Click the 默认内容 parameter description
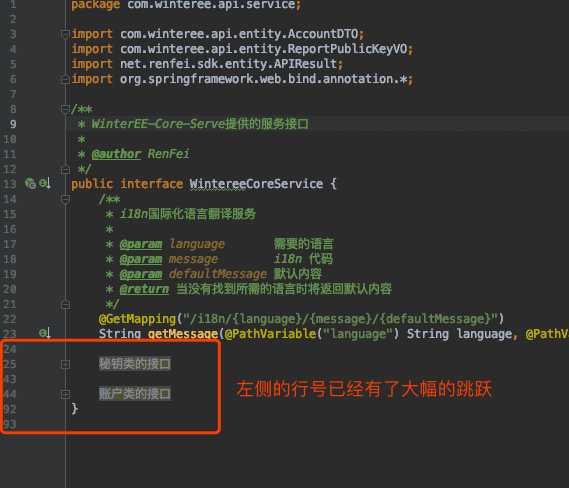 pos(298,274)
